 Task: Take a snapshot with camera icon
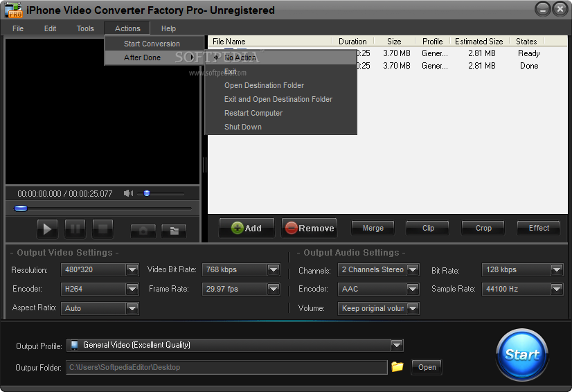pyautogui.click(x=143, y=231)
